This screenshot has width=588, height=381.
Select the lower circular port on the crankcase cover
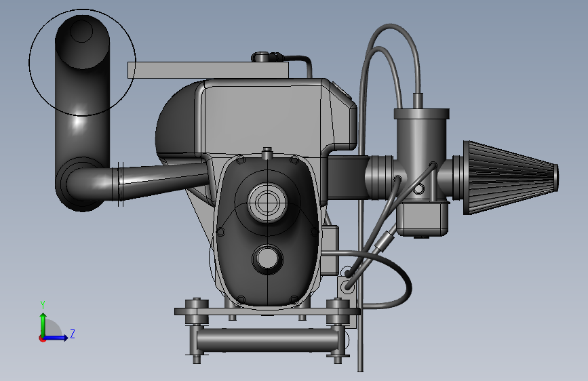(x=267, y=259)
